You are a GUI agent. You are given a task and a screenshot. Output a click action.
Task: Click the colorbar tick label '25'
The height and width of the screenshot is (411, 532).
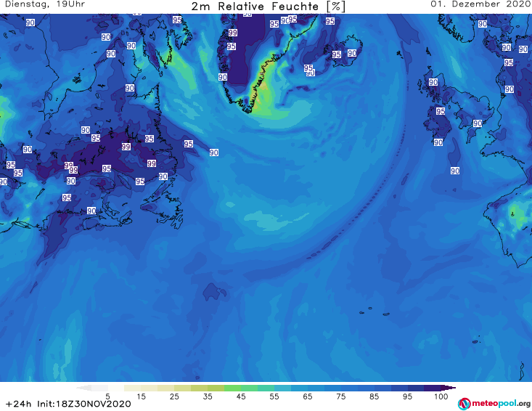174,396
